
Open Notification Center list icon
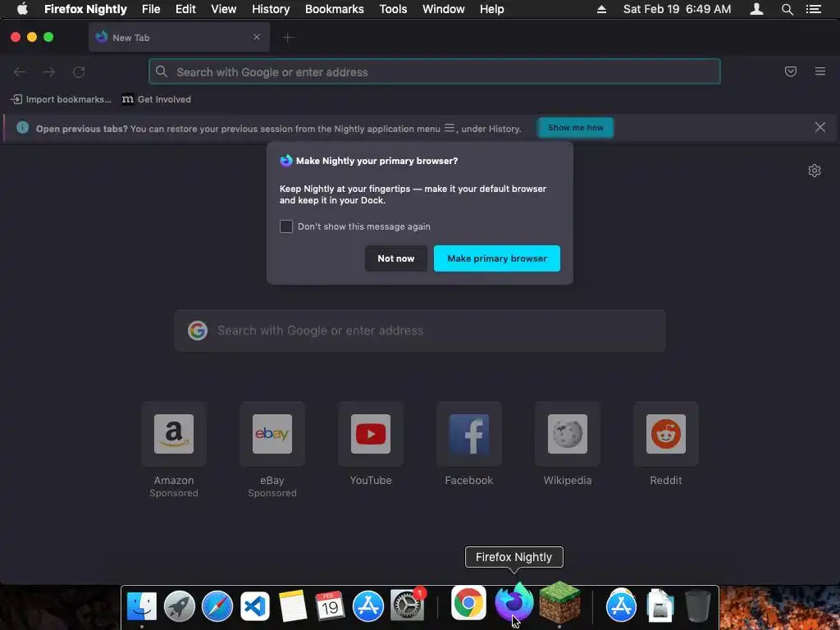tap(813, 9)
